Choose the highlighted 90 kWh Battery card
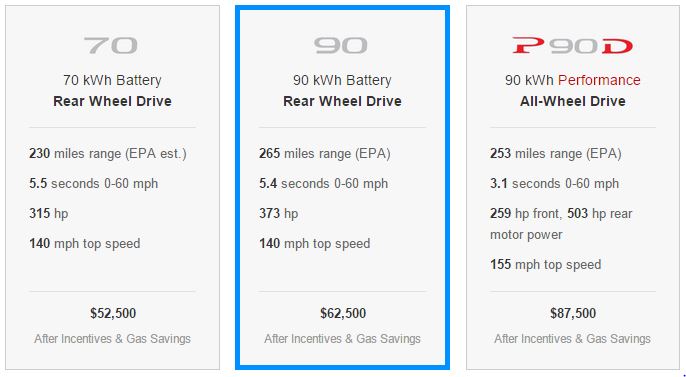686x377 pixels. pyautogui.click(x=343, y=188)
